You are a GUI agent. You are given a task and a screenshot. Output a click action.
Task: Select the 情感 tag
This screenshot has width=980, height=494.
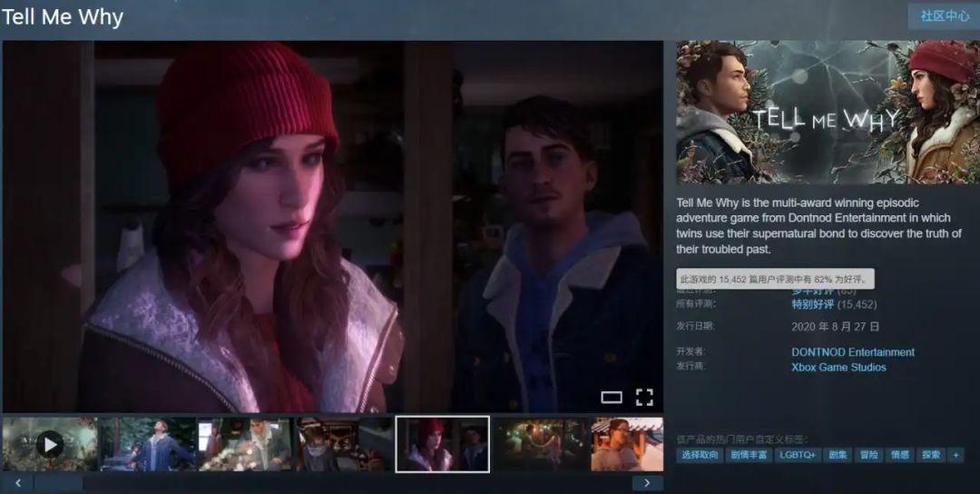900,455
